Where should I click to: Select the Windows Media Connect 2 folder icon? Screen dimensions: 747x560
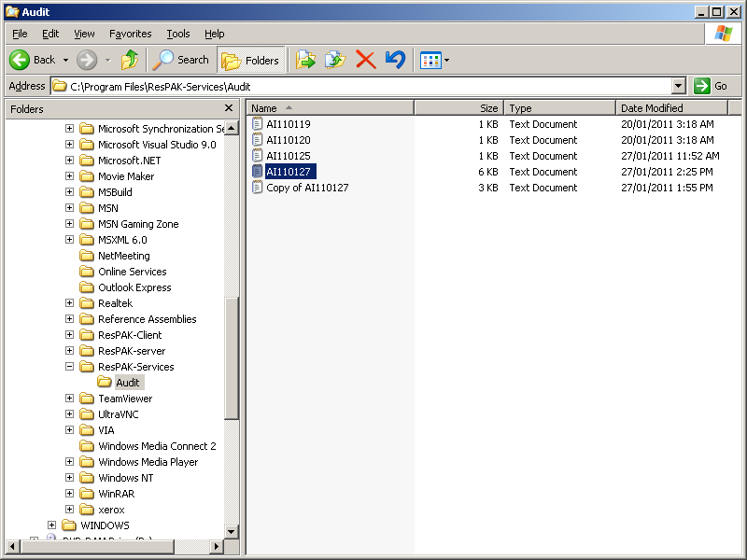tap(87, 446)
